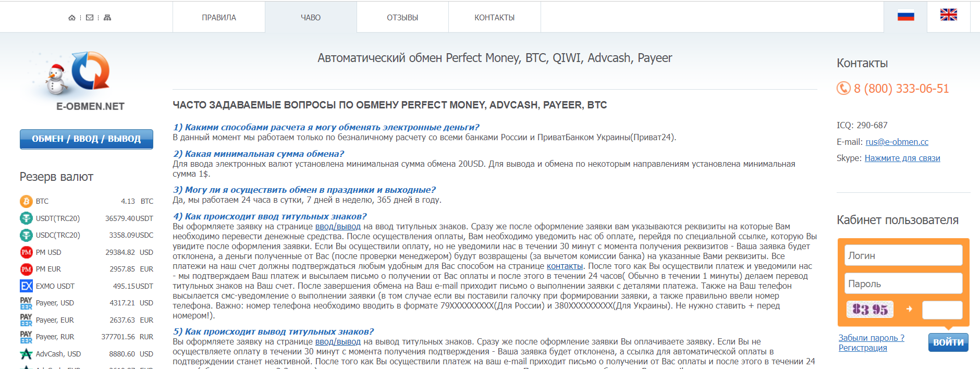Click the PM USD icon
This screenshot has width=980, height=369.
click(x=26, y=252)
